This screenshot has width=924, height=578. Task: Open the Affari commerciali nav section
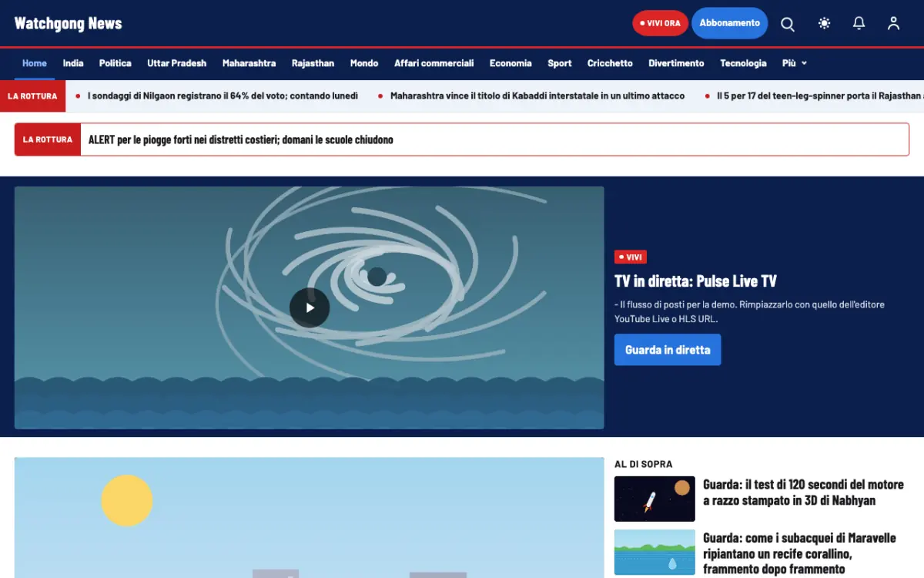pyautogui.click(x=434, y=63)
